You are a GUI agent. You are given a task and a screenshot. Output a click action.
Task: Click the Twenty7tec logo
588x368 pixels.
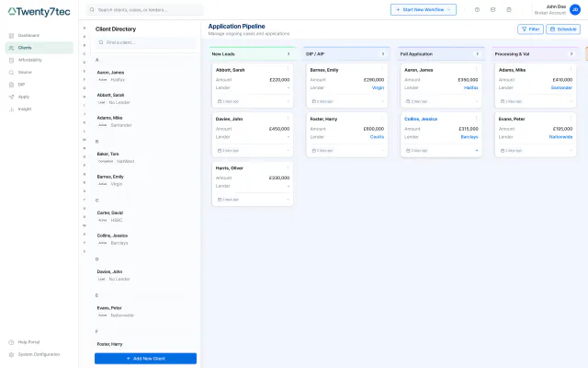39,12
